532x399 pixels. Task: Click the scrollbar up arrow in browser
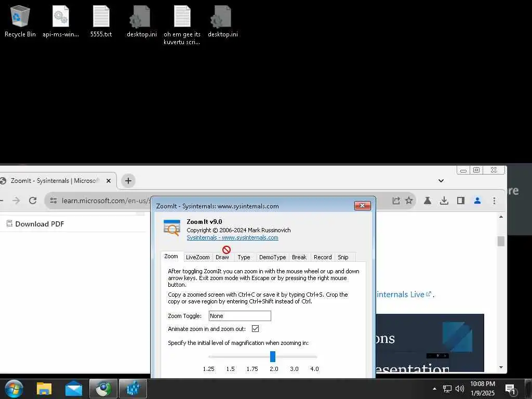(x=501, y=217)
